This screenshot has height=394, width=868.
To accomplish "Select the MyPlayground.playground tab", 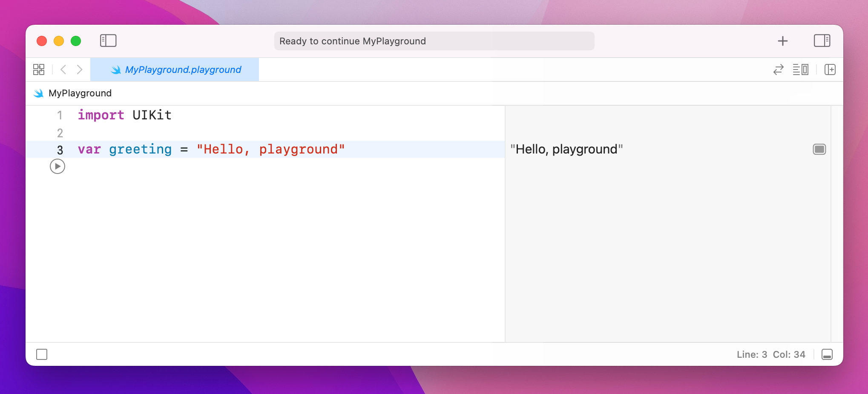I will coord(182,70).
